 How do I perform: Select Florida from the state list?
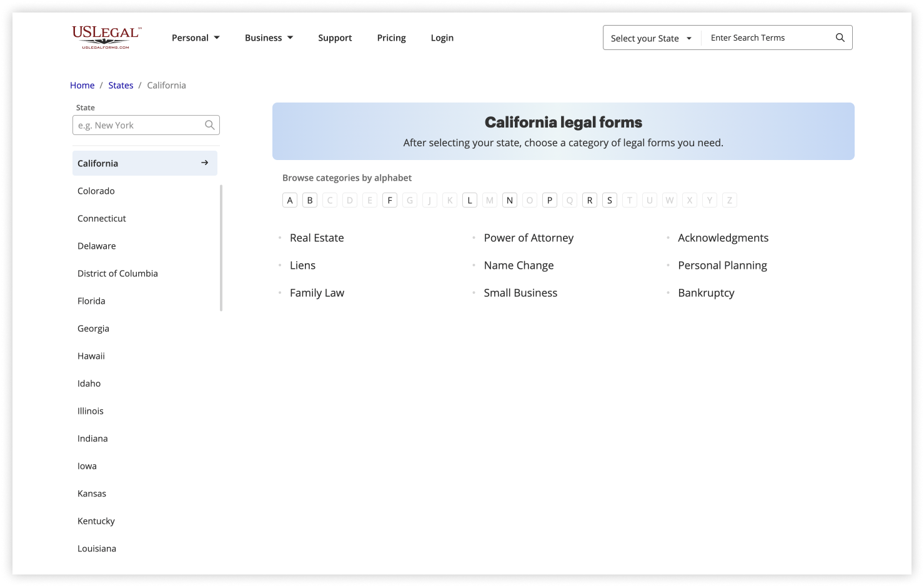tap(91, 301)
